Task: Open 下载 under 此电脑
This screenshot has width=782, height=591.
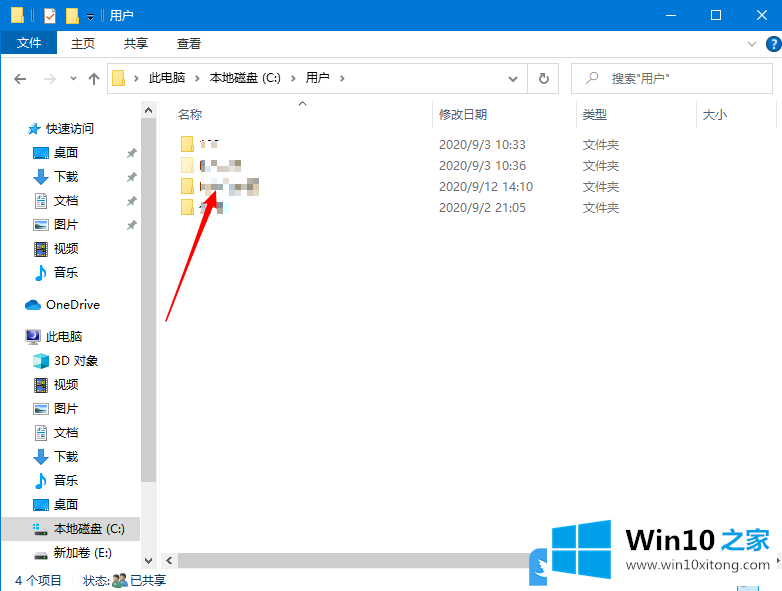Action: (x=66, y=456)
